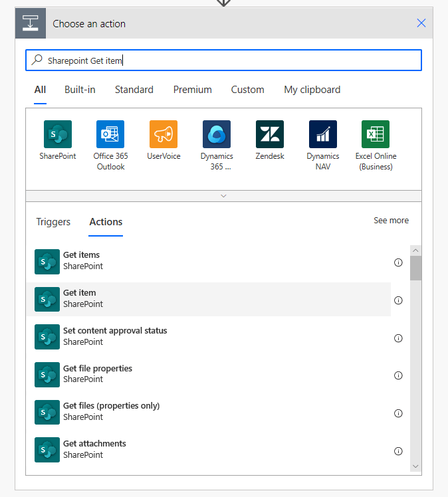448x497 pixels.
Task: Click the scrollbar down arrow
Action: tap(415, 466)
